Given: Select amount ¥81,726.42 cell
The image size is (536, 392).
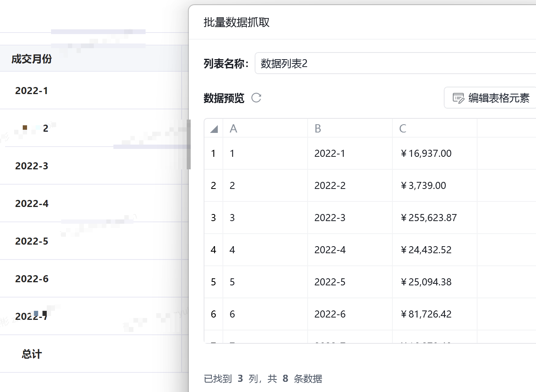Looking at the screenshot, I should (x=435, y=314).
